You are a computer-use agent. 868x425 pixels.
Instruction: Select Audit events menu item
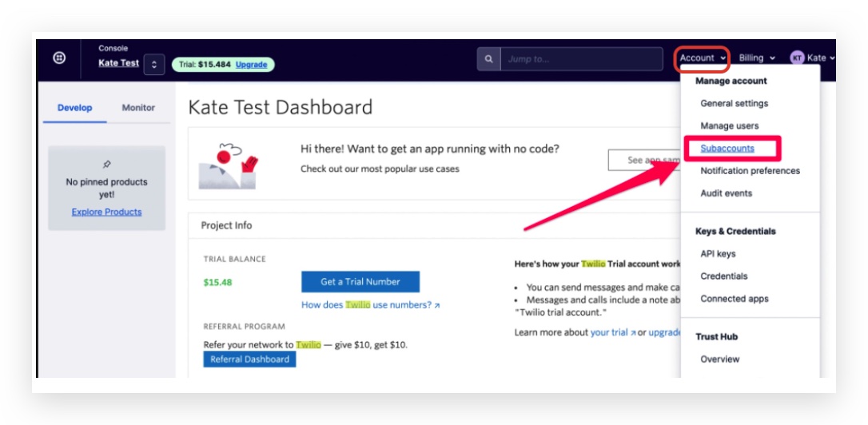coord(726,193)
